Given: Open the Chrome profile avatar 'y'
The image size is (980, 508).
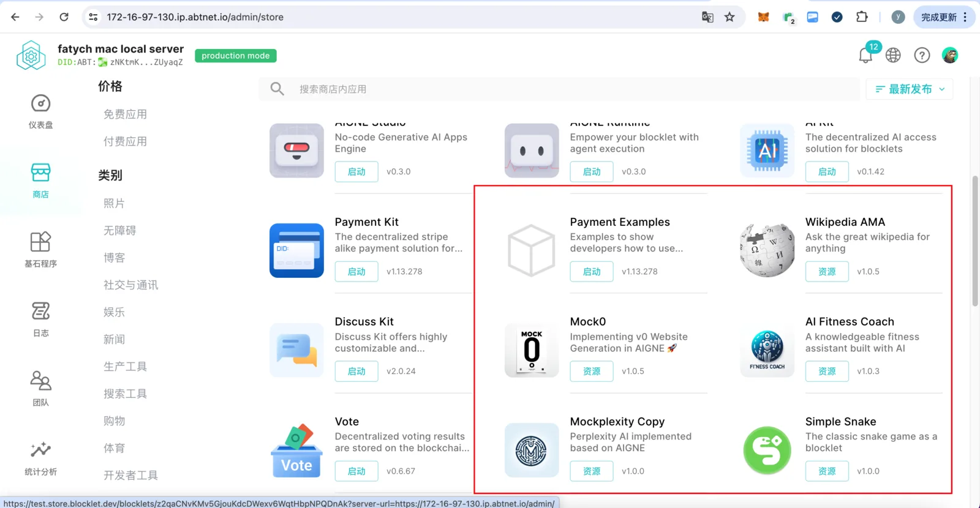Looking at the screenshot, I should (x=898, y=17).
